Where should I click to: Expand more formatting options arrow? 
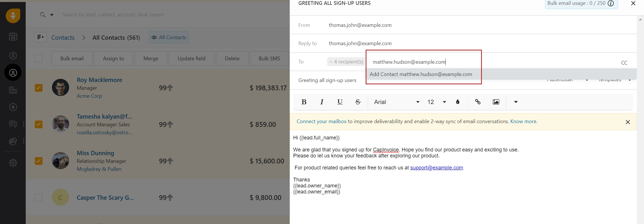(x=516, y=102)
